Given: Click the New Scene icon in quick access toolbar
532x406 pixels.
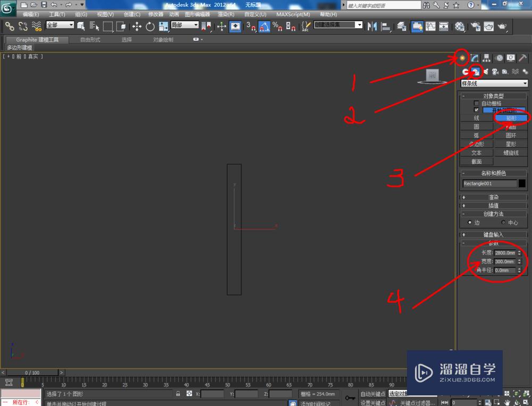Looking at the screenshot, I should tap(24, 5).
